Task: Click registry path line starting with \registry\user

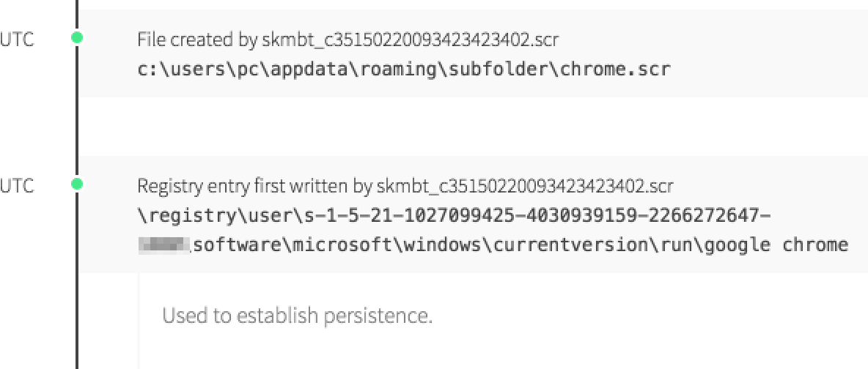Action: [x=455, y=217]
